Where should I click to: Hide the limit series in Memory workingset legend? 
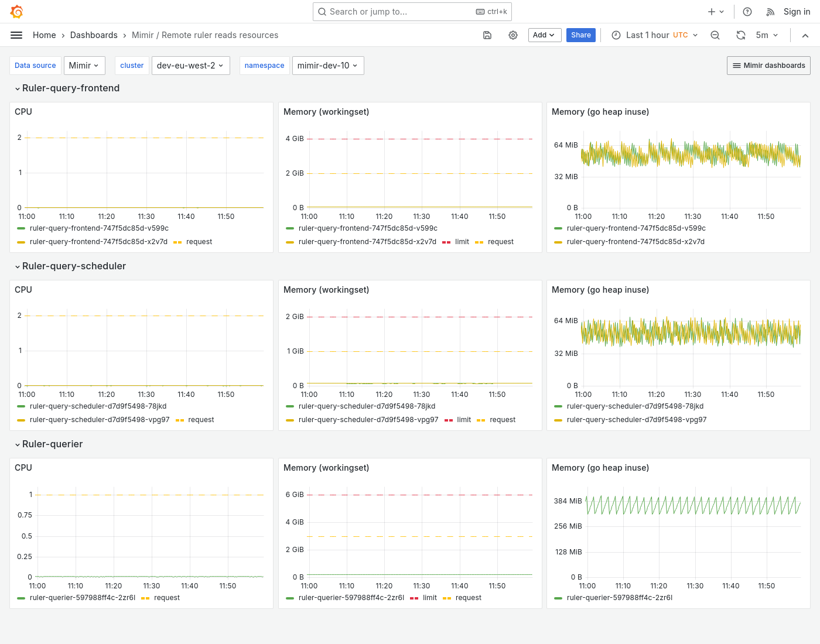[462, 242]
